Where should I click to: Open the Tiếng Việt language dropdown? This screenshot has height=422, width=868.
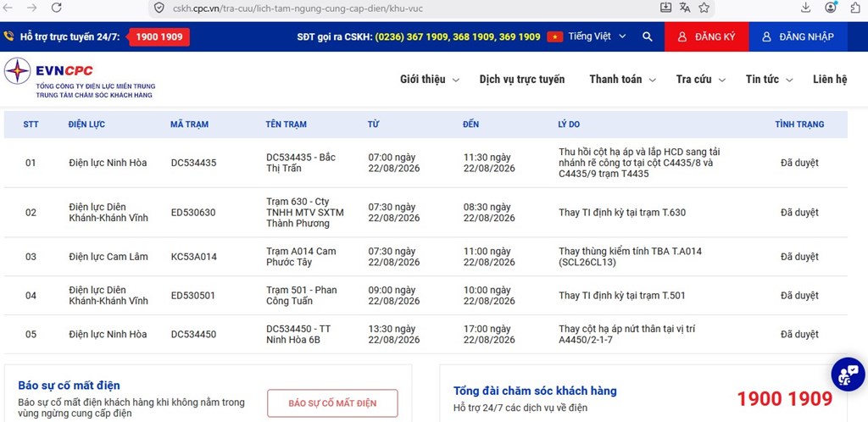tap(597, 36)
